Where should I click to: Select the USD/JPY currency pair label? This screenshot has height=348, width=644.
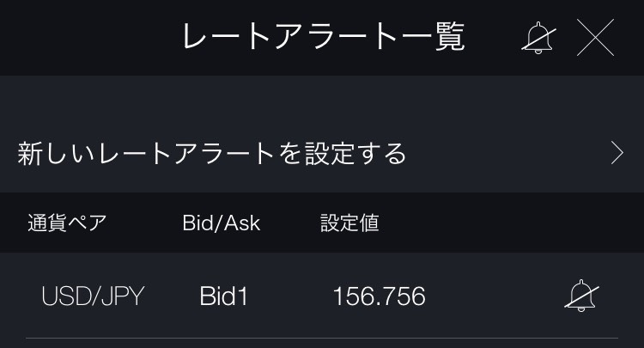coord(93,296)
